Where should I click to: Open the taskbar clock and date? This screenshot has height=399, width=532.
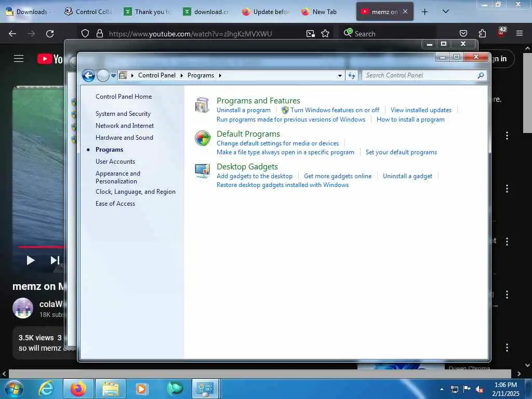(506, 389)
